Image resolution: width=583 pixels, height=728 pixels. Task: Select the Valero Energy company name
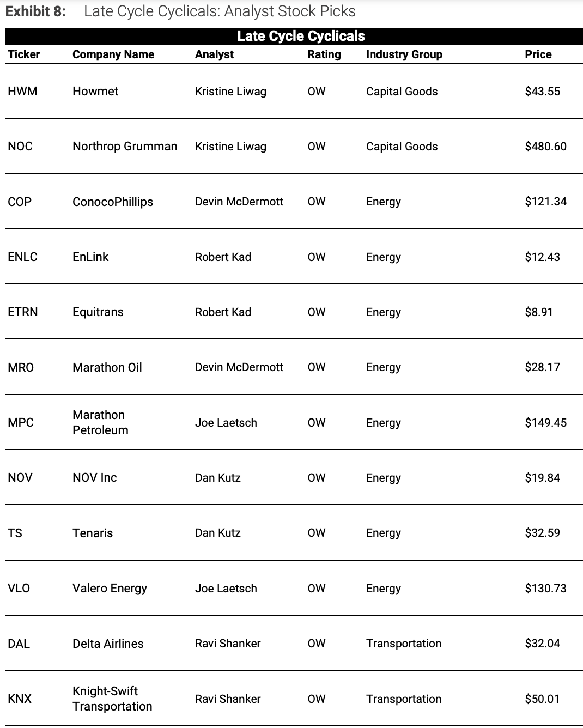(x=110, y=589)
